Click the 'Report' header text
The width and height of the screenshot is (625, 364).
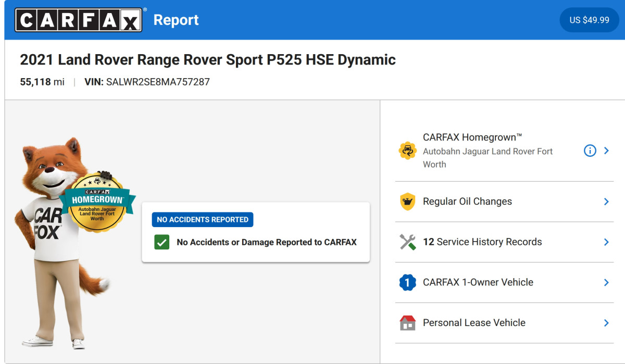176,20
